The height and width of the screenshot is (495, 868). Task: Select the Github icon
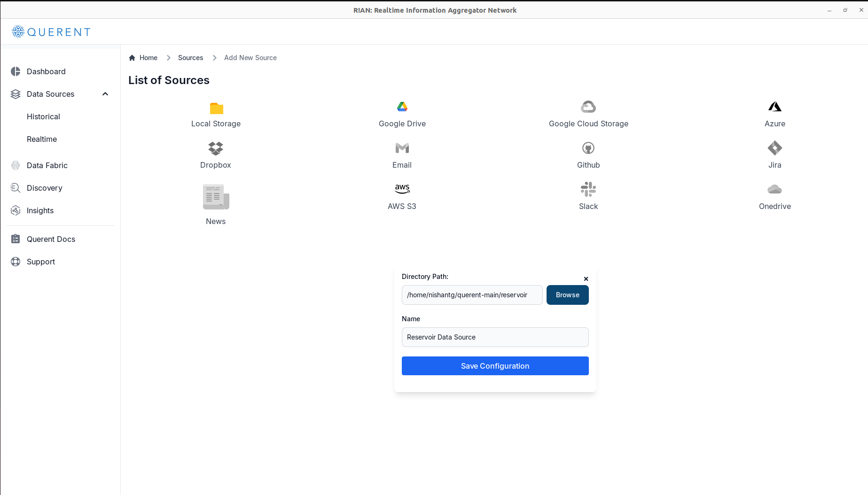pyautogui.click(x=588, y=148)
